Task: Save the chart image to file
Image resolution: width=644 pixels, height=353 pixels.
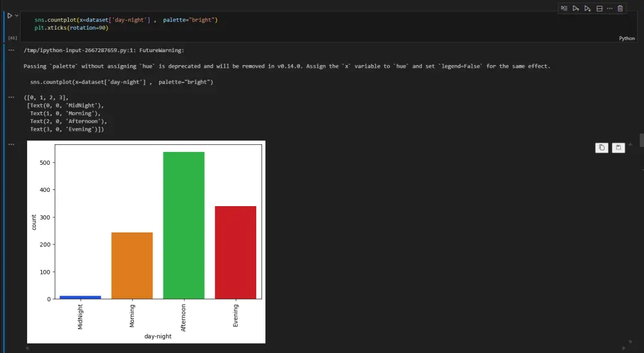Action: [618, 148]
